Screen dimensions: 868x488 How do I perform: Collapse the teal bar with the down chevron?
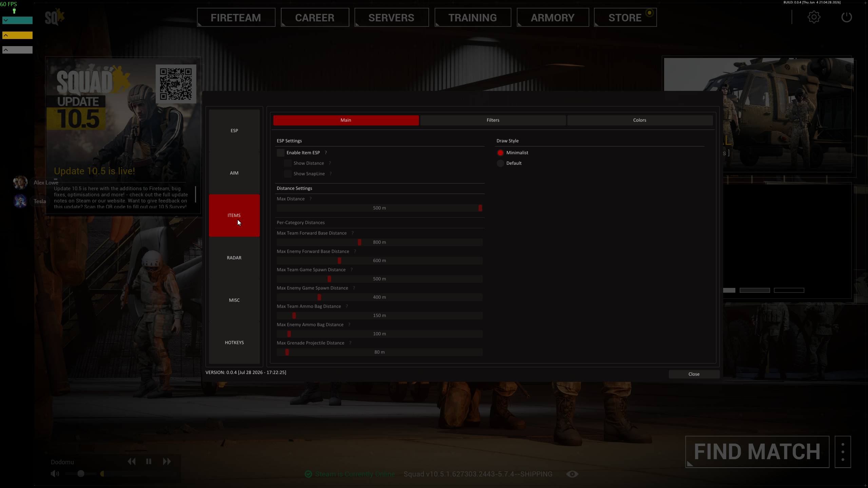(x=18, y=20)
